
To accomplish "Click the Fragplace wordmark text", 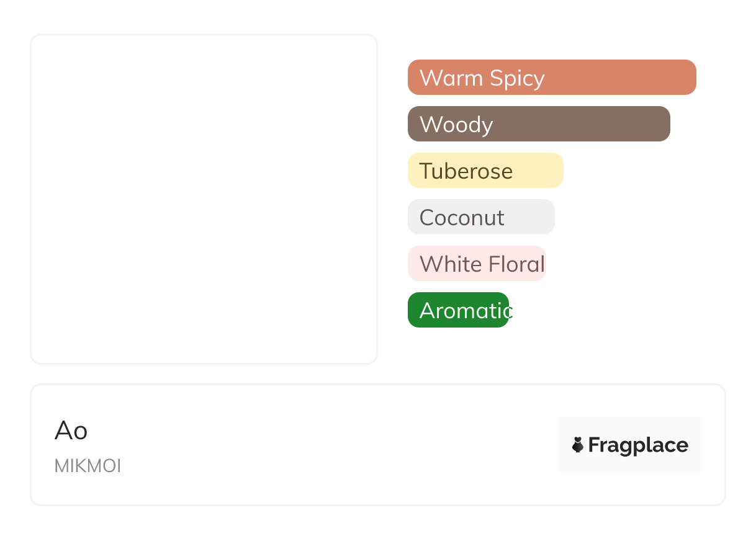I will pos(638,445).
